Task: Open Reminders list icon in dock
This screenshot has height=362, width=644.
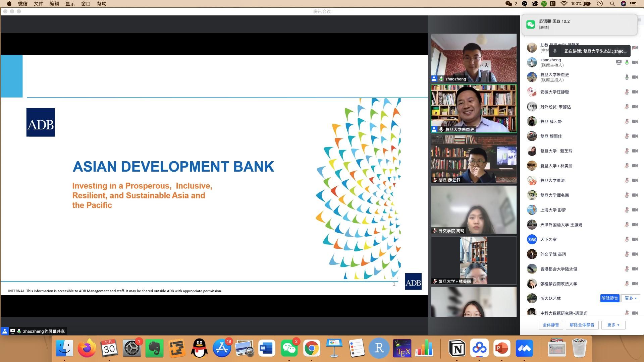Action: coord(357,348)
